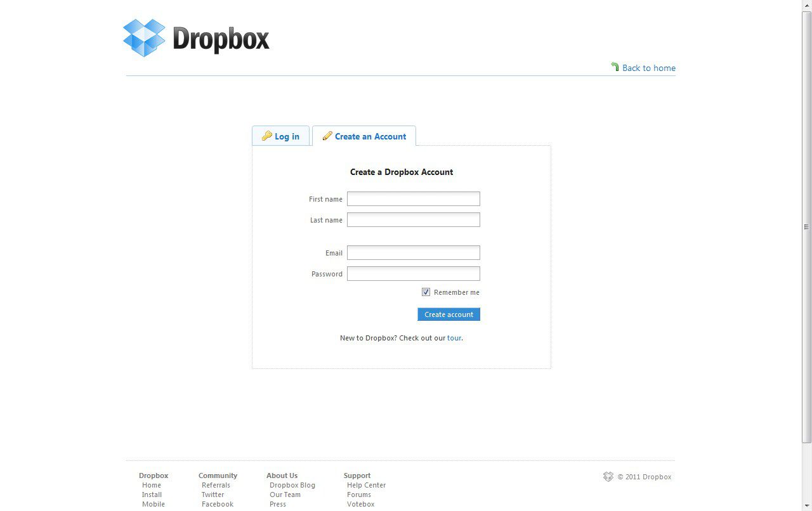The height and width of the screenshot is (511, 812).
Task: Open the Facebook footer link
Action: (218, 504)
